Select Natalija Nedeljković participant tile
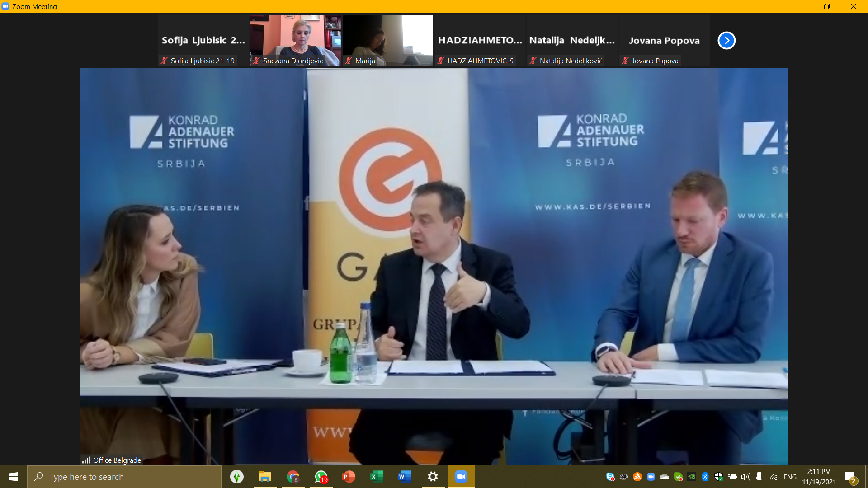 tap(572, 40)
